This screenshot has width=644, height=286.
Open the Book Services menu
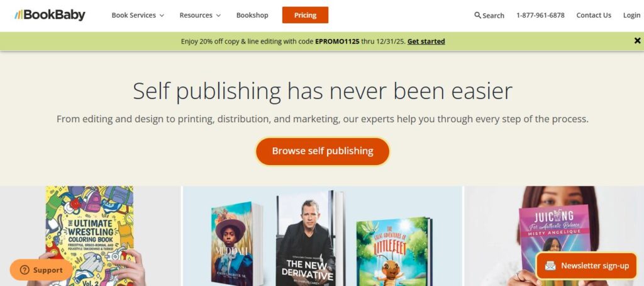[138, 15]
